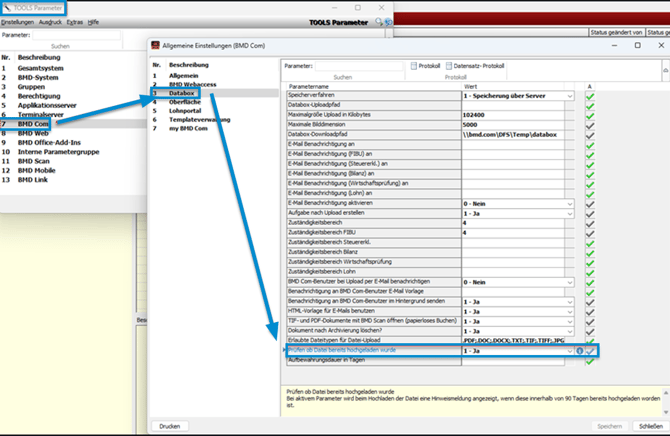Select Interne Parametergruppe entry
Viewport: 670px width, 436px height.
coord(59,152)
